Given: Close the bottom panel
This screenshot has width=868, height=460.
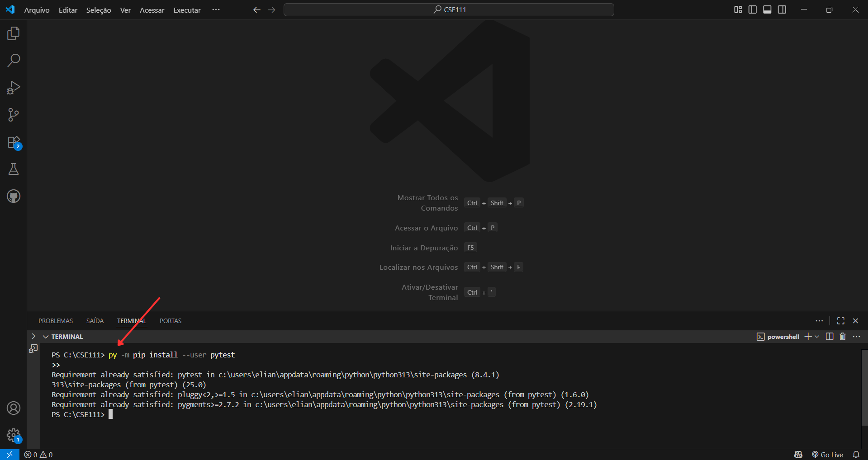Looking at the screenshot, I should (x=855, y=321).
